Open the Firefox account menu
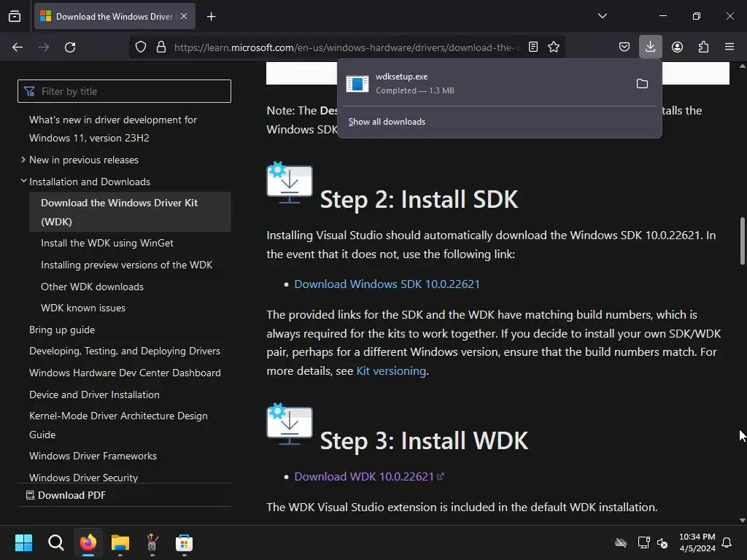This screenshot has width=747, height=560. 677,47
